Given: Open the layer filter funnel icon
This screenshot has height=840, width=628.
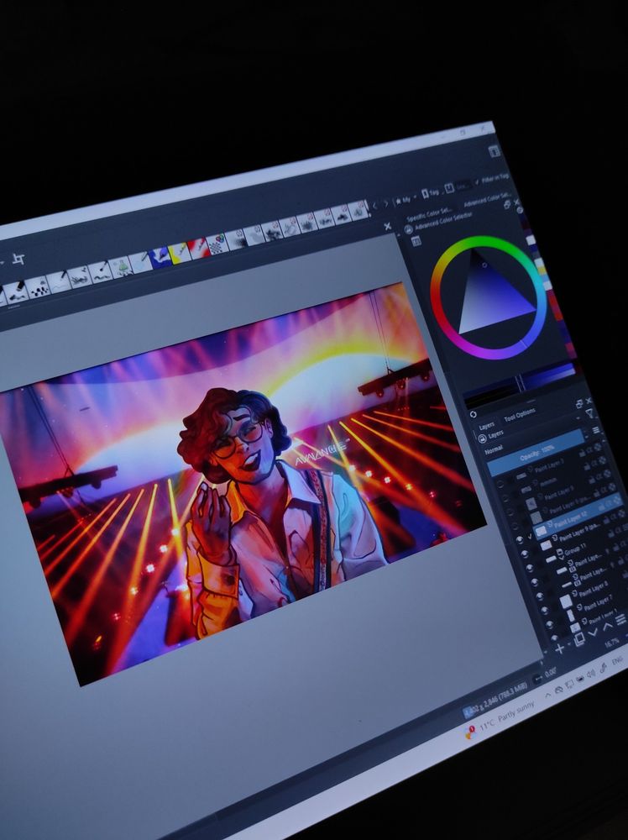Looking at the screenshot, I should coord(590,413).
